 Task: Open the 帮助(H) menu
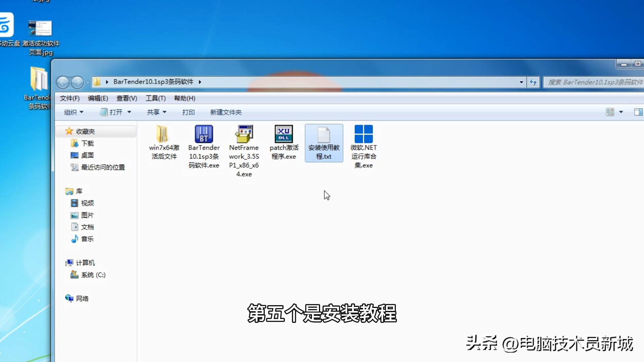pos(184,98)
